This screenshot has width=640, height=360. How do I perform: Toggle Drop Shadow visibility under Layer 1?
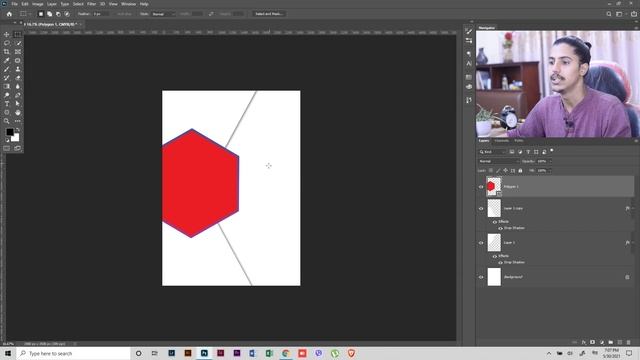(500, 262)
